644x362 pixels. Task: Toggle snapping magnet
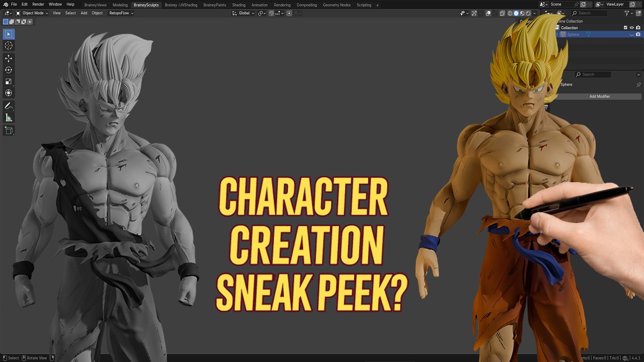point(271,13)
